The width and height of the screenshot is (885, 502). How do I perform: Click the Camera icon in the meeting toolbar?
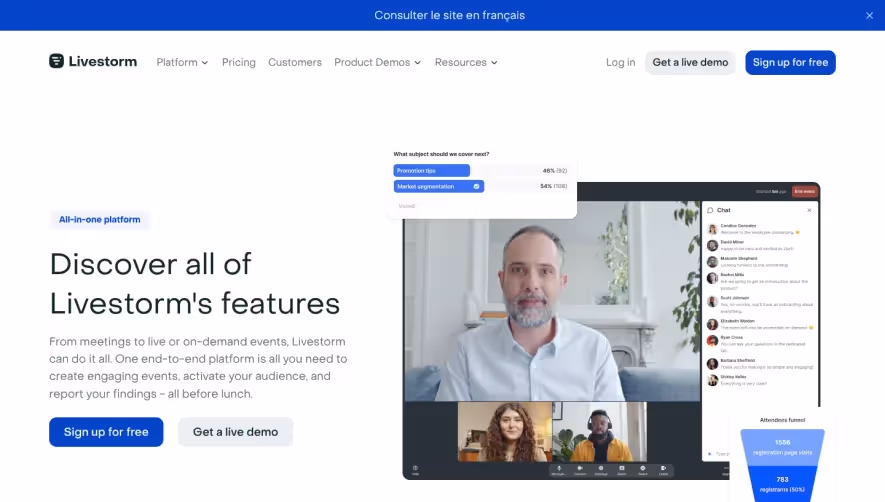coord(580,470)
